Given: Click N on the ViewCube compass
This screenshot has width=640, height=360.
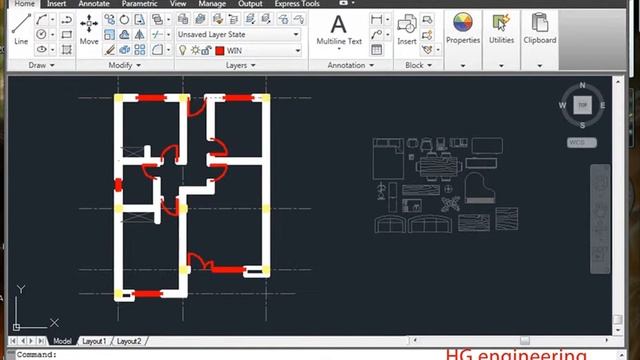Looking at the screenshot, I should coord(582,85).
